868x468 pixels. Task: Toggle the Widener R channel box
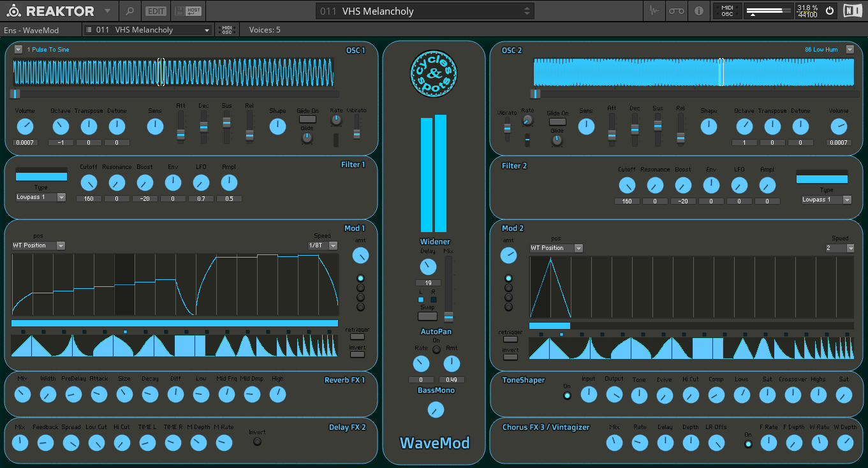(434, 300)
